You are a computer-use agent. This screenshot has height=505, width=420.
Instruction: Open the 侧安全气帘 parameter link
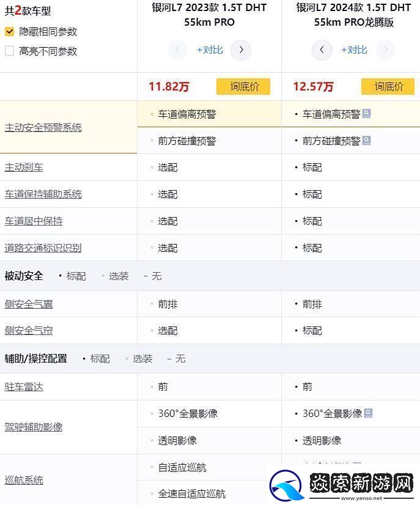tap(29, 331)
